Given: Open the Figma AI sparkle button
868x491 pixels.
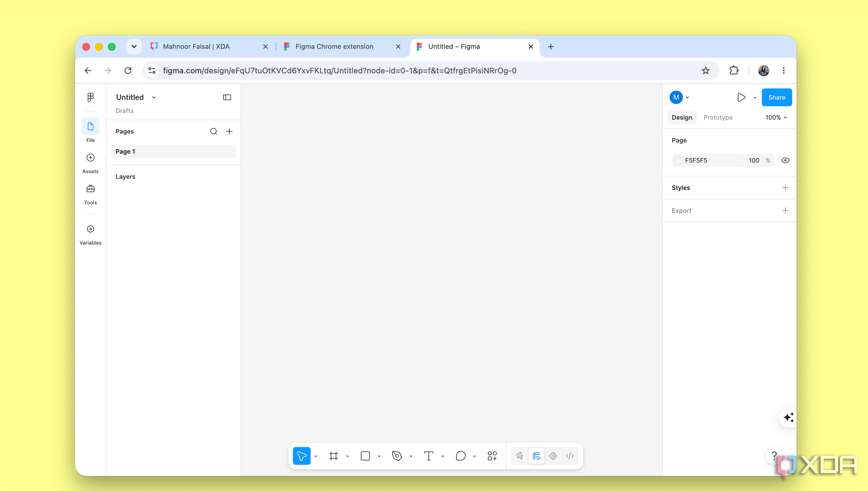Looking at the screenshot, I should (x=788, y=417).
